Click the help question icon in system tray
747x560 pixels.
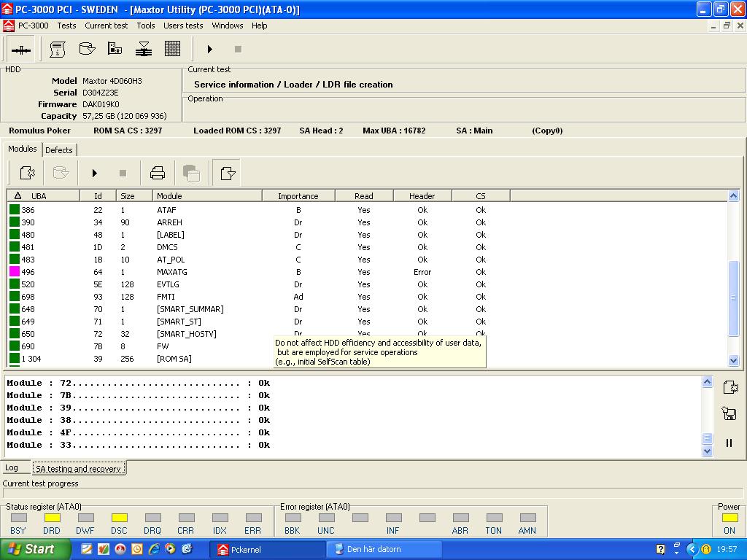pyautogui.click(x=660, y=549)
